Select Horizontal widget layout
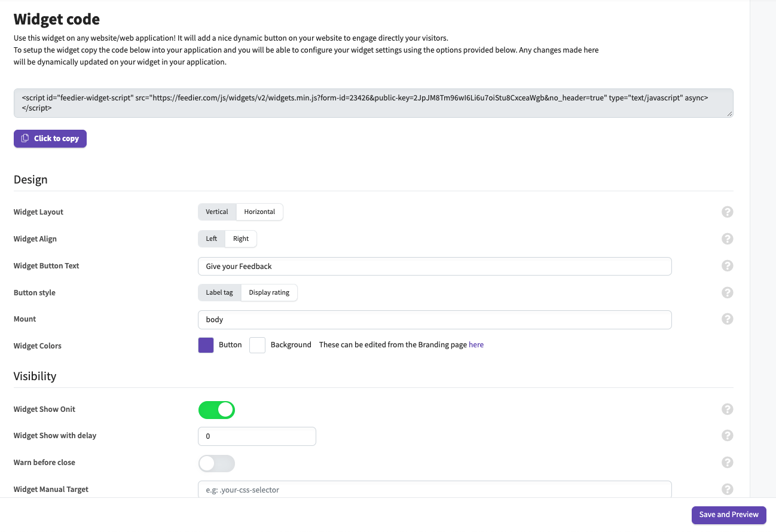The image size is (776, 532). (259, 212)
